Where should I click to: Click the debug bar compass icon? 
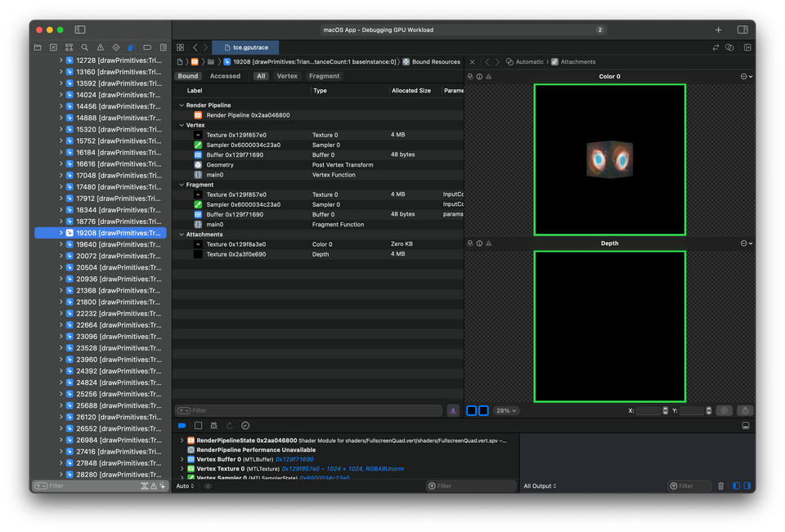click(x=245, y=426)
